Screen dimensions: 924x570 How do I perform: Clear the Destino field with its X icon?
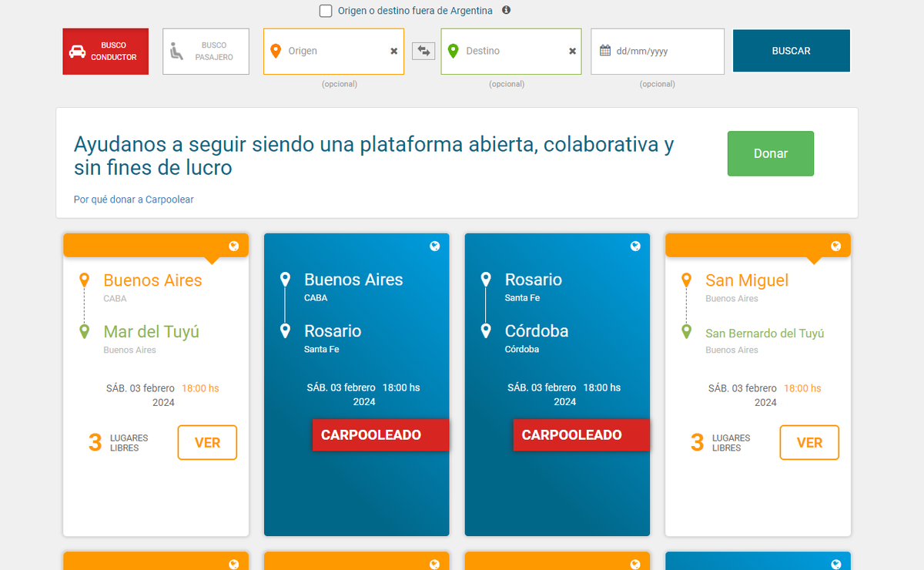[572, 51]
